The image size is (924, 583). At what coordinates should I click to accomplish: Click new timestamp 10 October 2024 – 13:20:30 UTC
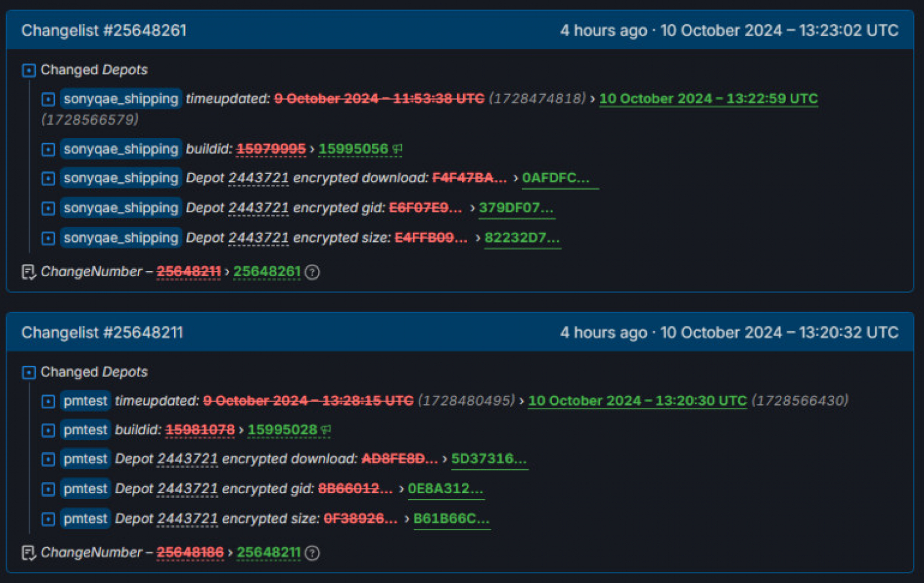[x=637, y=401]
